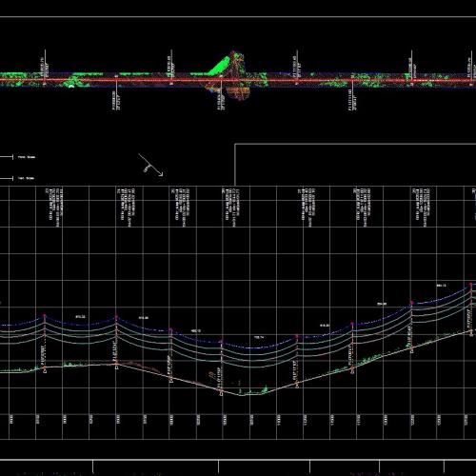Select the small orange symbol left of the valley tower
Screen dimensions: 476x476
(x=211, y=376)
